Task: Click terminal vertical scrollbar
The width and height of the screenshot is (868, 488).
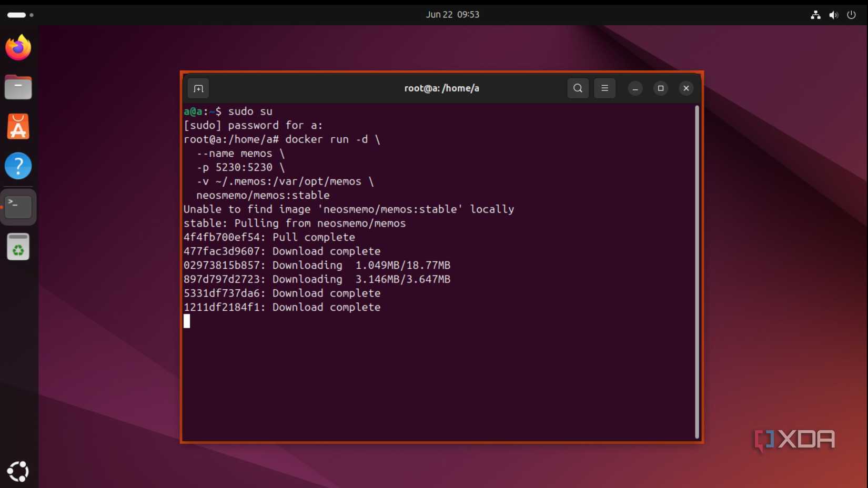Action: pos(697,272)
